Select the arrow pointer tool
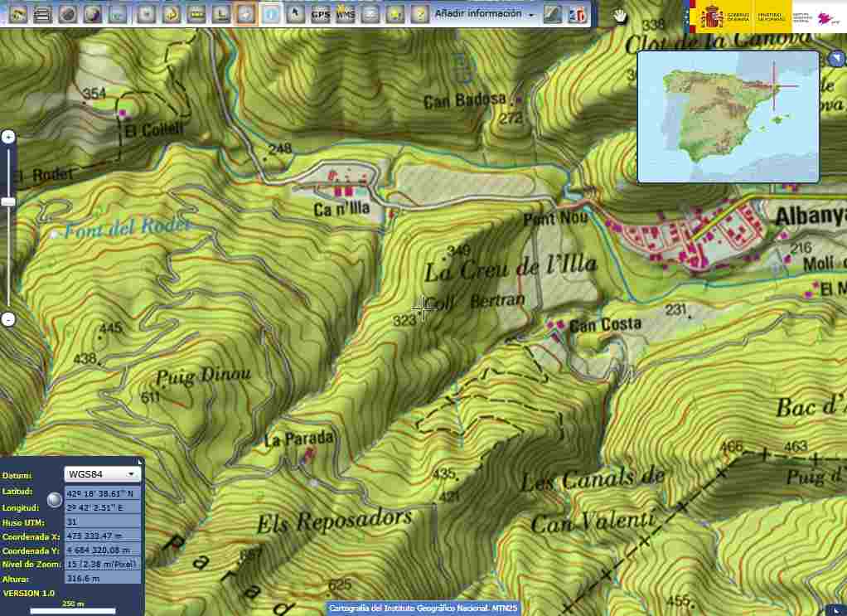847x616 pixels. tap(295, 14)
